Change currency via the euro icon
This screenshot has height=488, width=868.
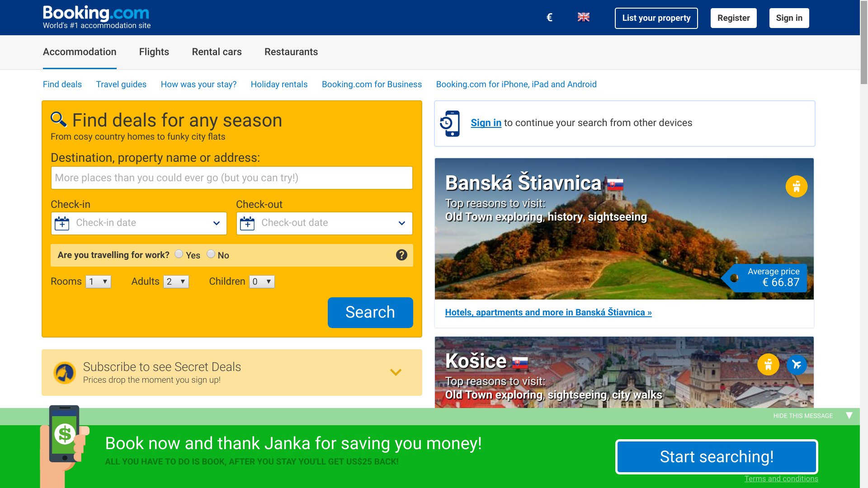[549, 18]
